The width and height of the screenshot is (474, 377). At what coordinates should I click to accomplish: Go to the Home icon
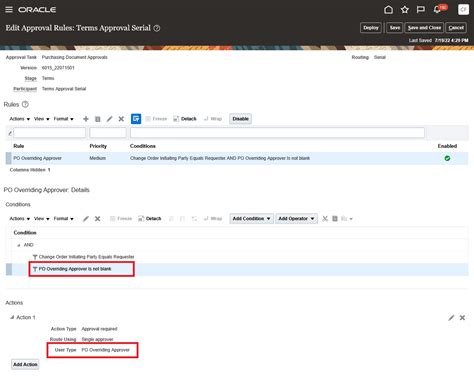(388, 10)
